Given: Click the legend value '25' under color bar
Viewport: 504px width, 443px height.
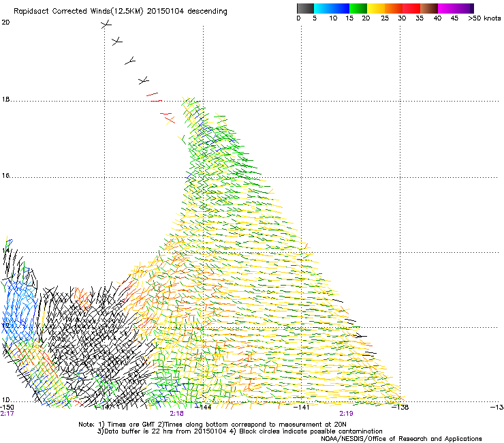Looking at the screenshot, I should tap(385, 18).
